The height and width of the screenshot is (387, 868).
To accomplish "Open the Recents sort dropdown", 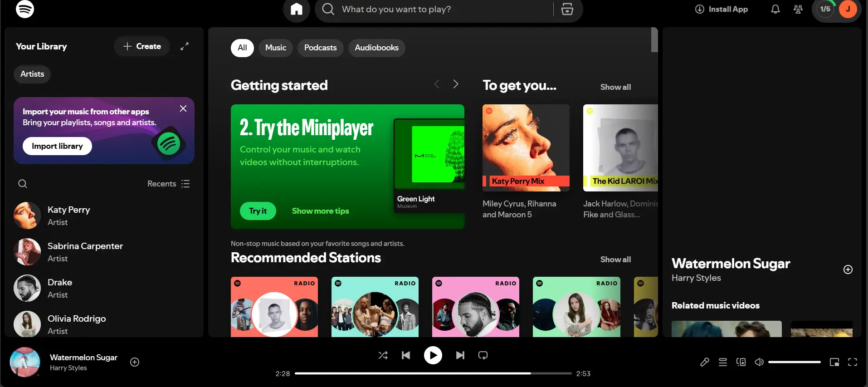I will tap(168, 184).
